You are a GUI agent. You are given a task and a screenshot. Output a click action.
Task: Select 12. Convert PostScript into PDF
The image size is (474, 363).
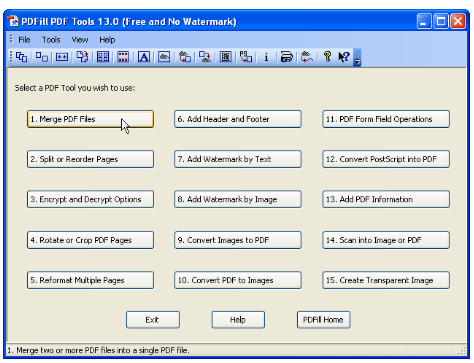[x=386, y=159]
